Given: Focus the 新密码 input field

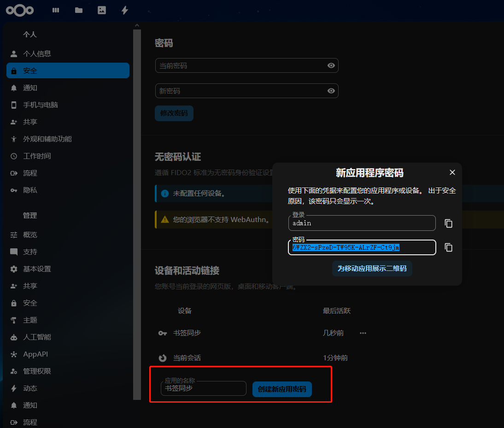Looking at the screenshot, I should [x=247, y=91].
